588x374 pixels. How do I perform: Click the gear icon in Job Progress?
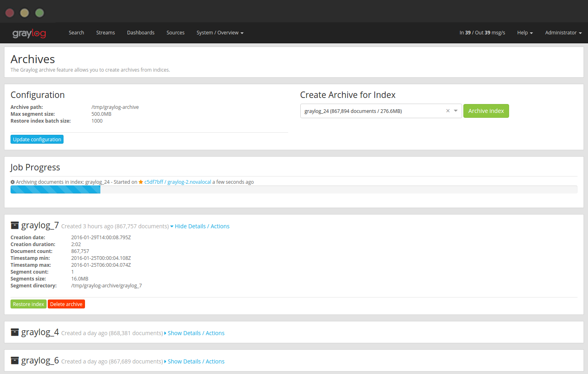13,182
